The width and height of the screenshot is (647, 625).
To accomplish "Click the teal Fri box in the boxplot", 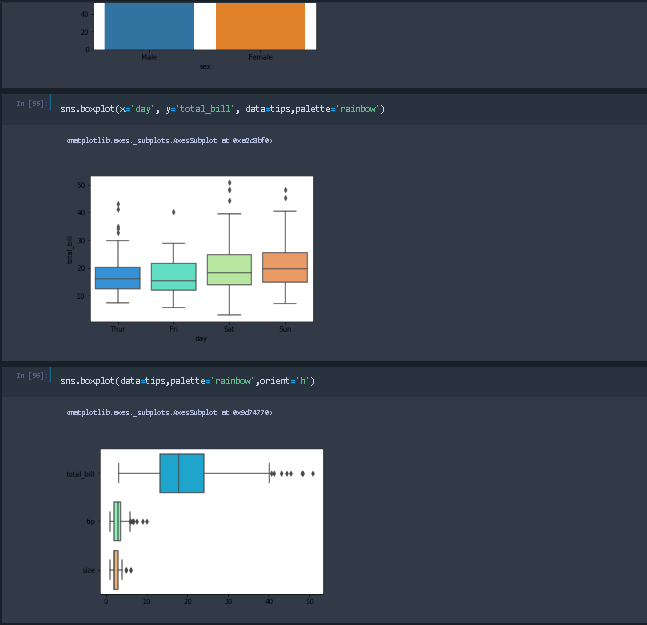I will coord(173,277).
